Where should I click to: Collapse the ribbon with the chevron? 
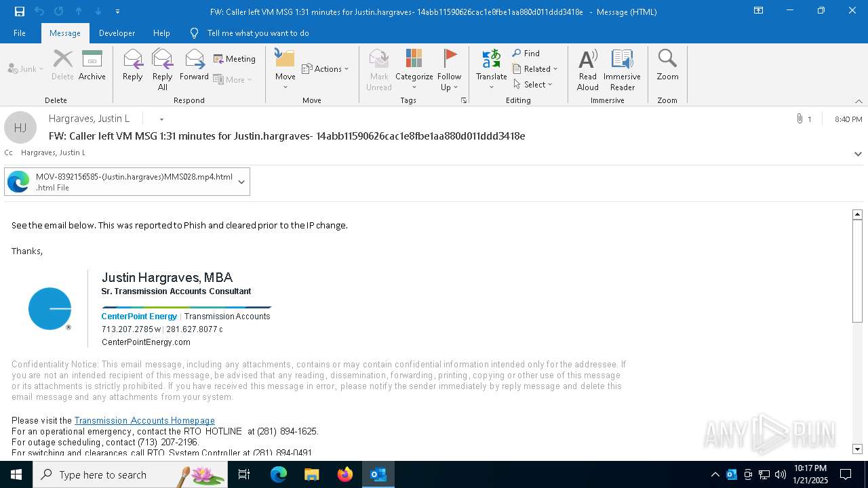pyautogui.click(x=859, y=101)
